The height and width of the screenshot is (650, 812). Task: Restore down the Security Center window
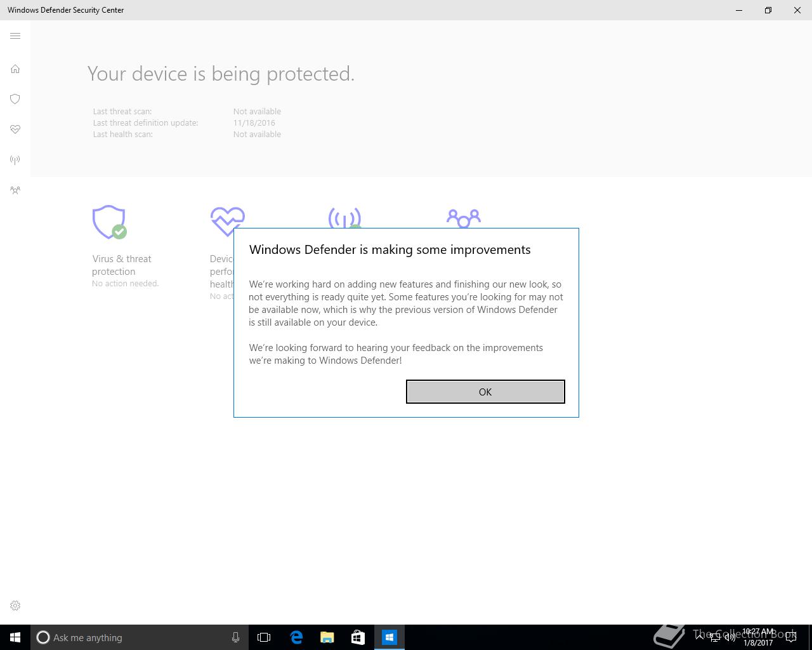tap(768, 10)
